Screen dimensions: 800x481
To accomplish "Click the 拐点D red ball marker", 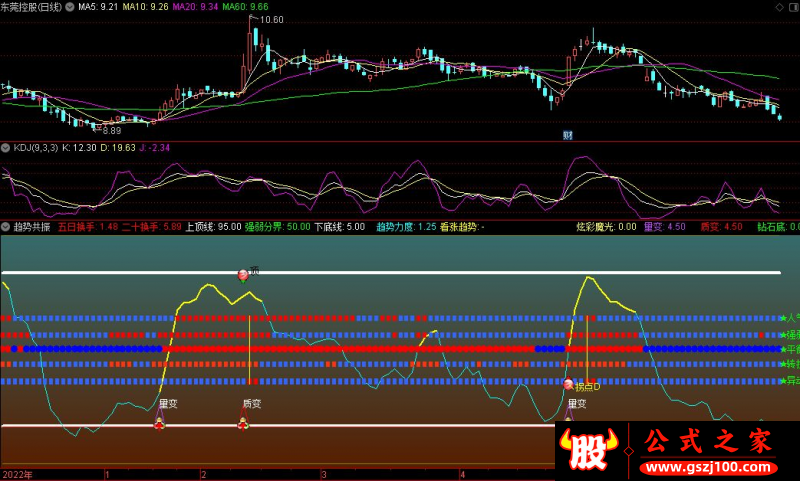I will click(569, 384).
